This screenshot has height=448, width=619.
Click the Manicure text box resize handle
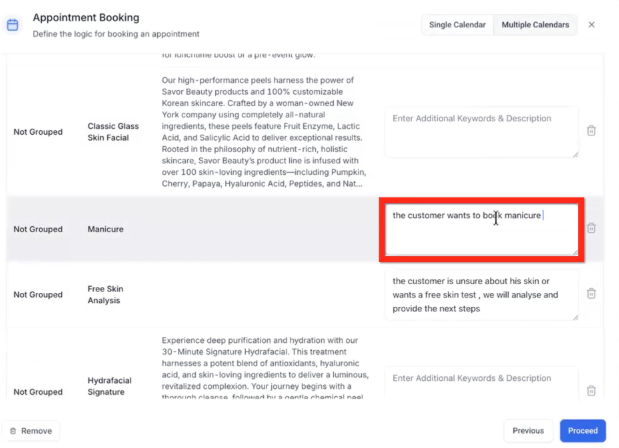(574, 252)
